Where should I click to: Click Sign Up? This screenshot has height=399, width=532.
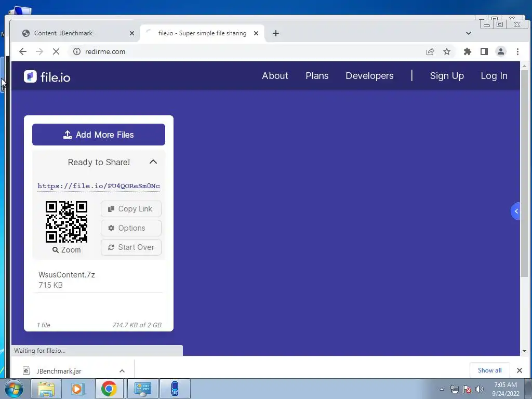447,76
